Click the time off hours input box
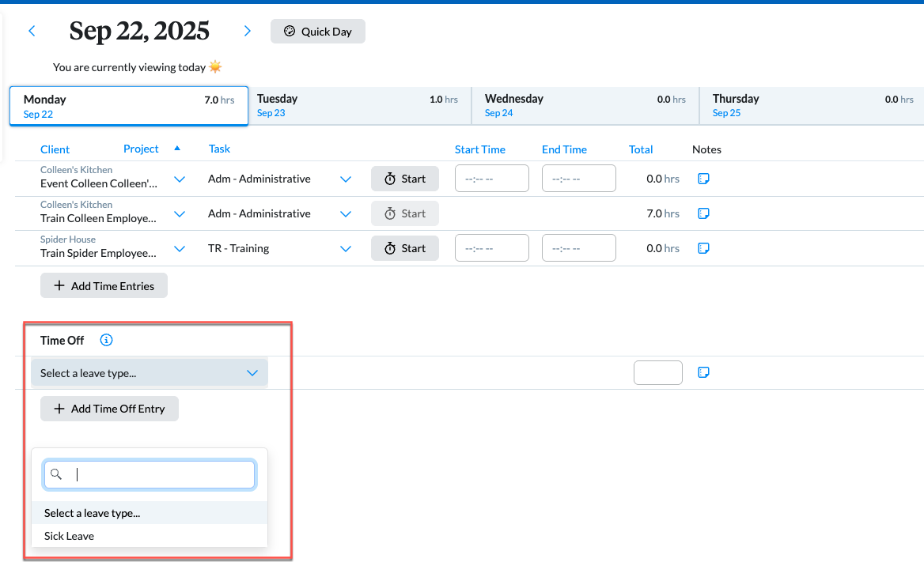 point(657,372)
